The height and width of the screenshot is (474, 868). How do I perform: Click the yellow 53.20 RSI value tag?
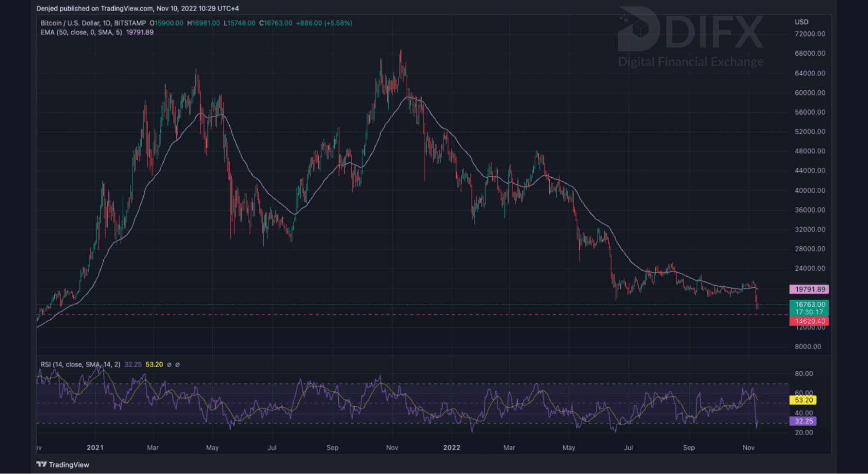pos(803,400)
